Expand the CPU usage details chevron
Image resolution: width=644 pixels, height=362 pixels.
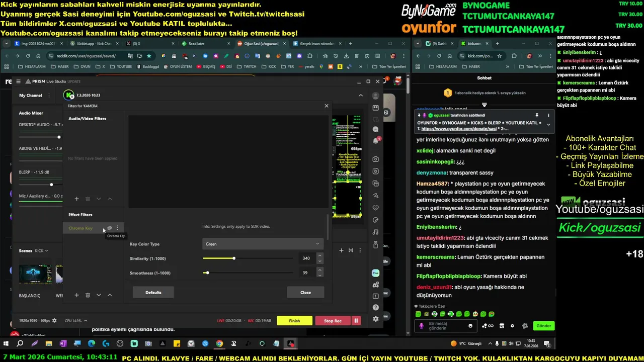pos(86,320)
